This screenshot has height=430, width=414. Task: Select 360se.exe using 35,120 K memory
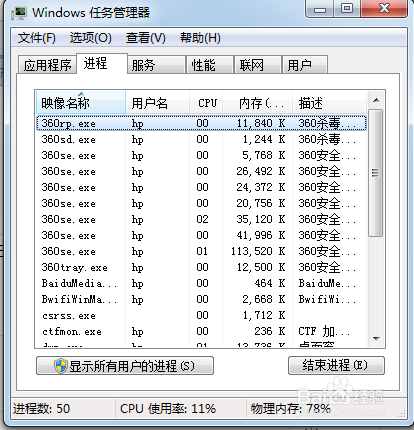(x=201, y=219)
